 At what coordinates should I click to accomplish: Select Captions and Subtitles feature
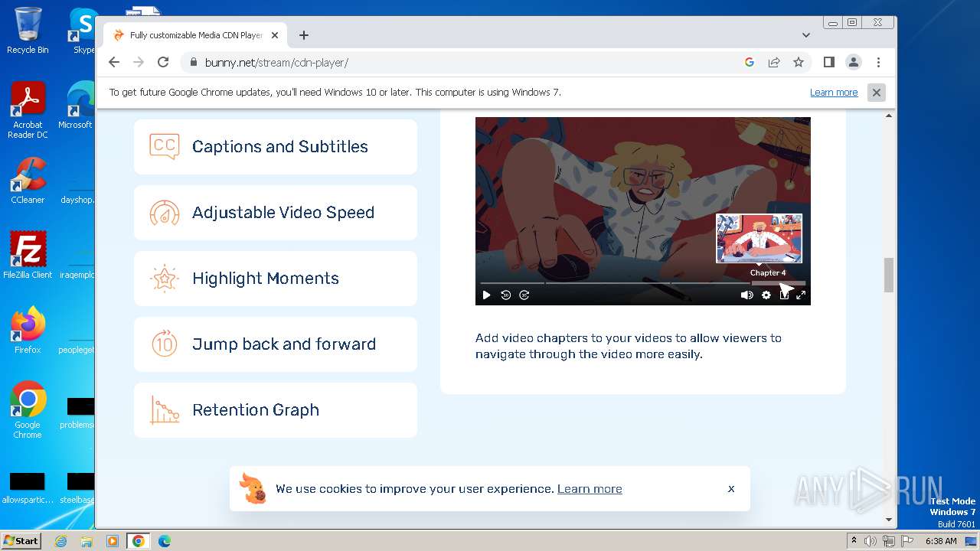(x=276, y=147)
